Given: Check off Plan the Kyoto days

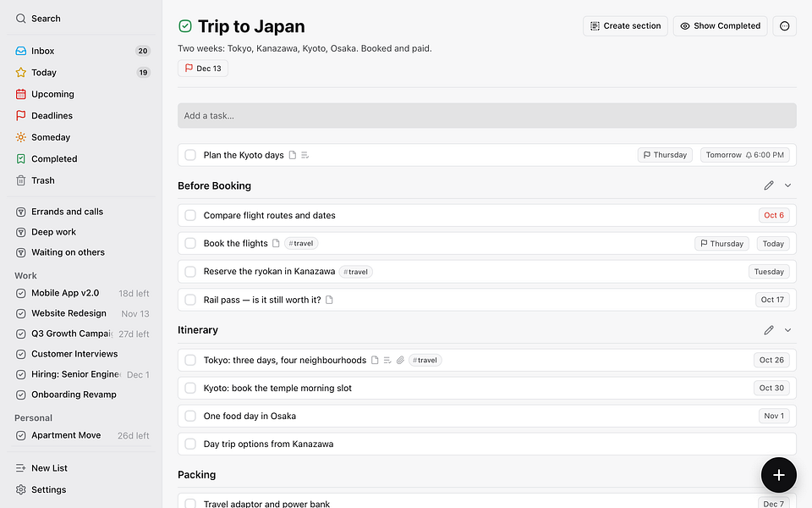Looking at the screenshot, I should tap(190, 155).
